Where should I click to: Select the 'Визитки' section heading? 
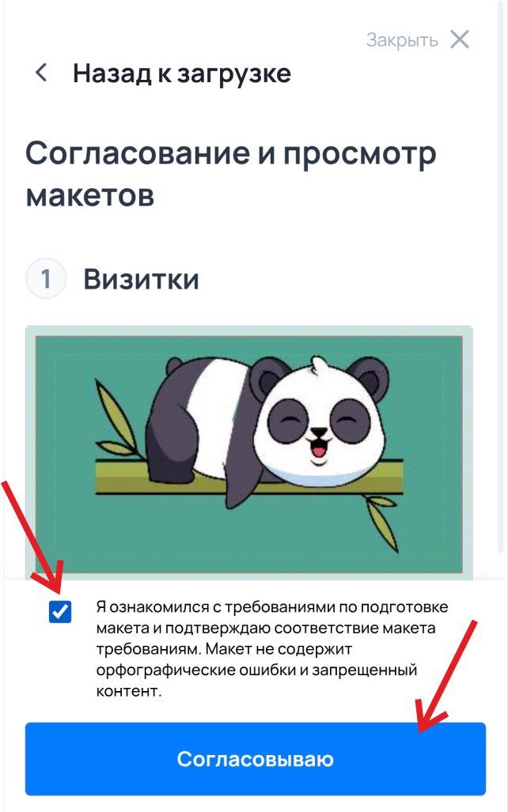(141, 279)
